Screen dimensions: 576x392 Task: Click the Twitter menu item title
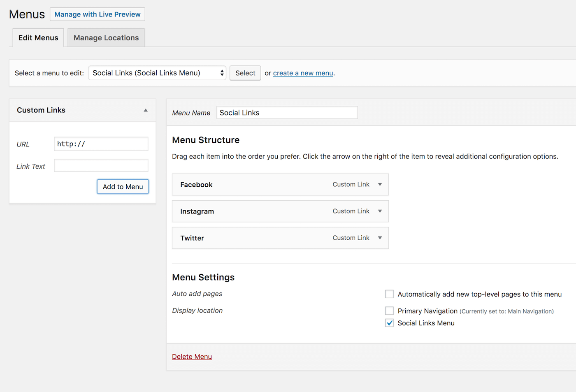[x=192, y=238]
